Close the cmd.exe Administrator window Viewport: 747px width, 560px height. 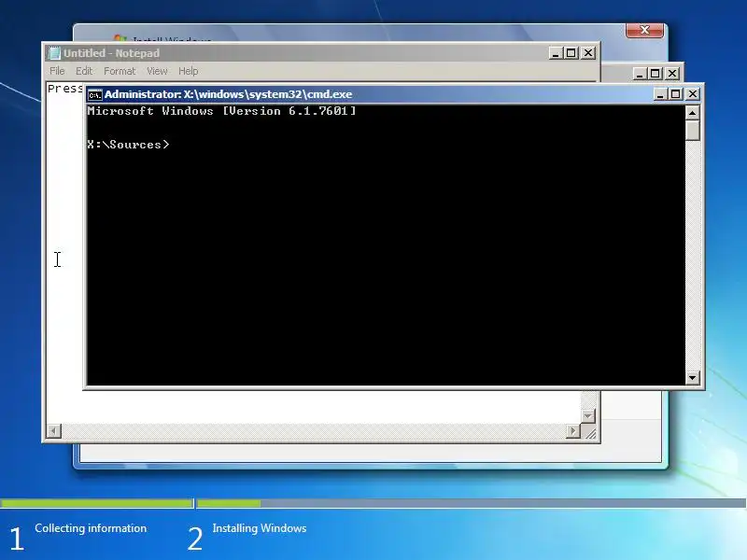click(x=693, y=94)
